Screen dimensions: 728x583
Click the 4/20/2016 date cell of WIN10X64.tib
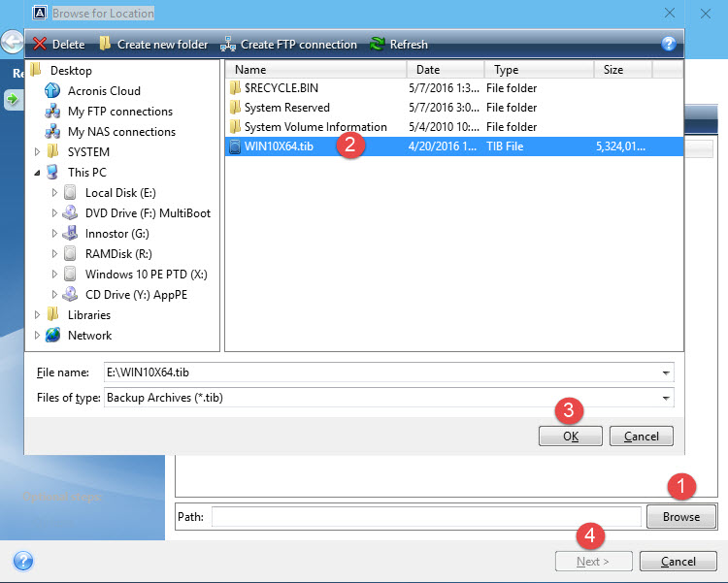pyautogui.click(x=443, y=146)
